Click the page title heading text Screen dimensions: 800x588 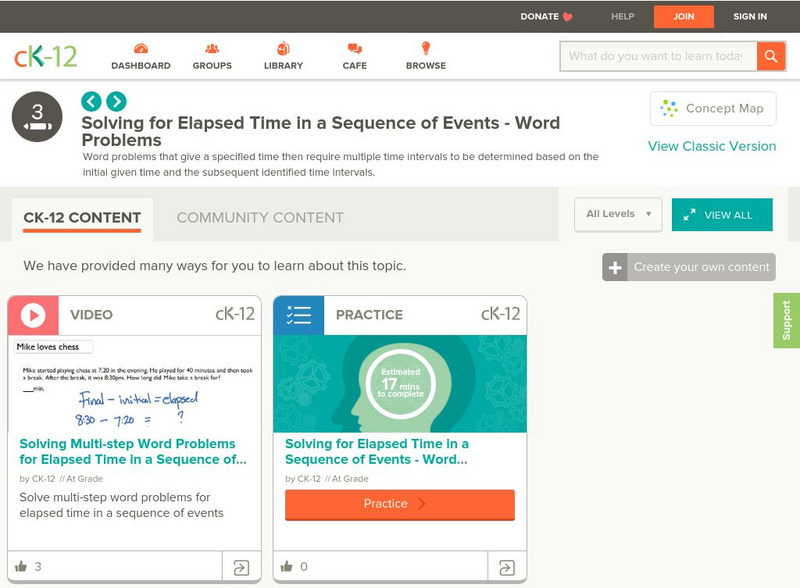point(320,131)
